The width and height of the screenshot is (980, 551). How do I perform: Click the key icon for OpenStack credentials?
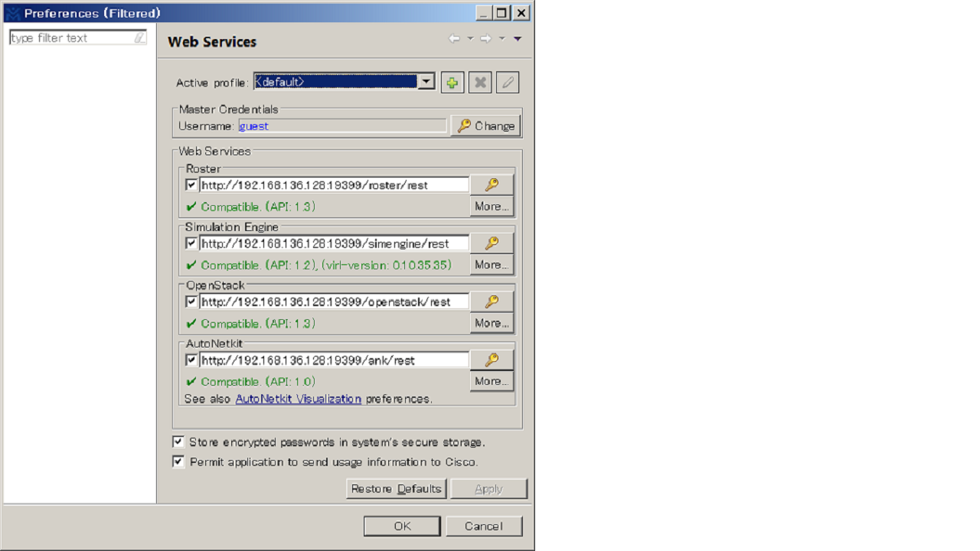[492, 301]
